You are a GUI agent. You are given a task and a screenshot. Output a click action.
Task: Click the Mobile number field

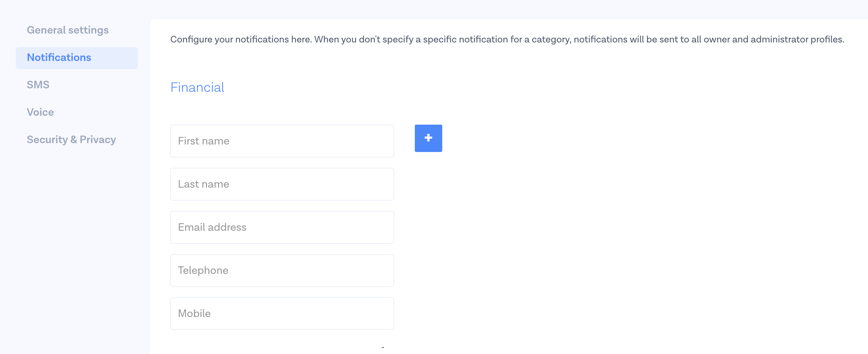tap(282, 314)
